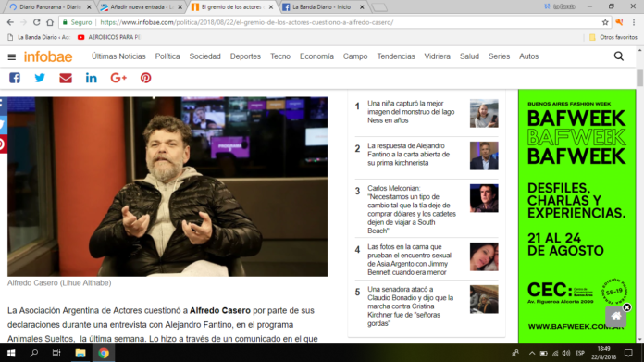Open Vidriera section
Viewport: 644px width, 362px height.
click(437, 56)
